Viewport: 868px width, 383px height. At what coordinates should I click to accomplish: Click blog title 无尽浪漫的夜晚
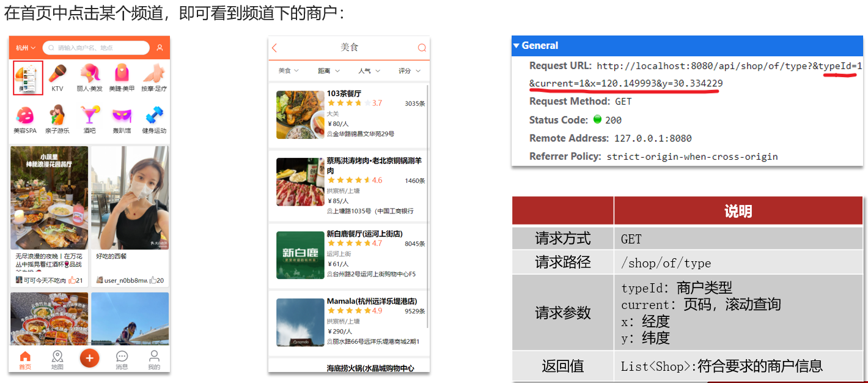point(37,256)
